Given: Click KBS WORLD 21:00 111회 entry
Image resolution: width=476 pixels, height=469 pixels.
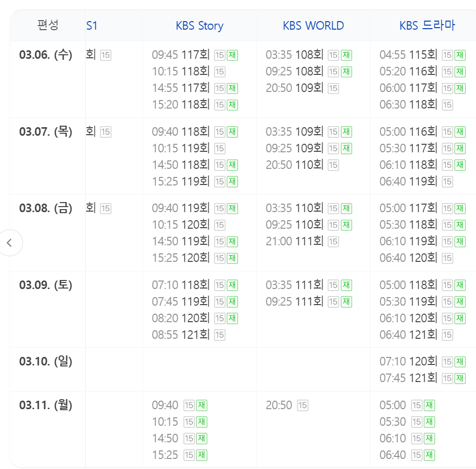Looking at the screenshot, I should coord(302,241).
